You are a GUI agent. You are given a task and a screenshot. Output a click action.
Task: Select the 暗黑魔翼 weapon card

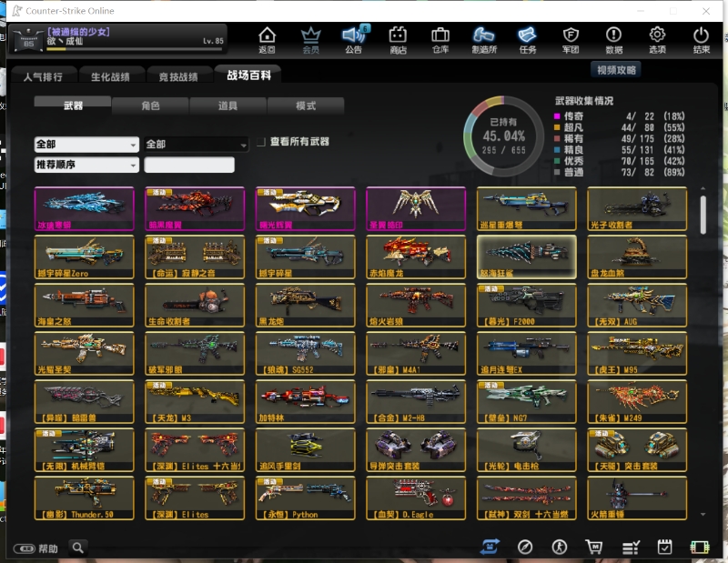click(x=195, y=209)
